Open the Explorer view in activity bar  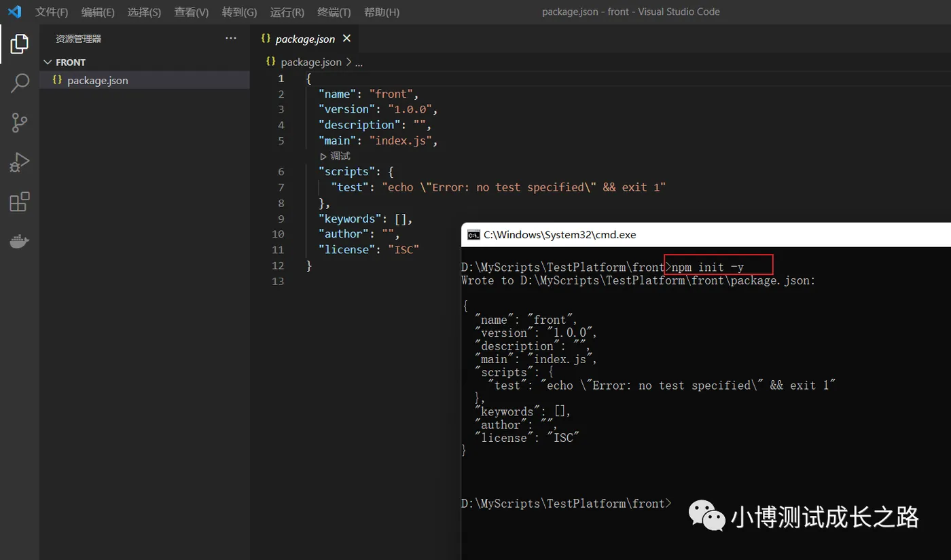[x=19, y=44]
